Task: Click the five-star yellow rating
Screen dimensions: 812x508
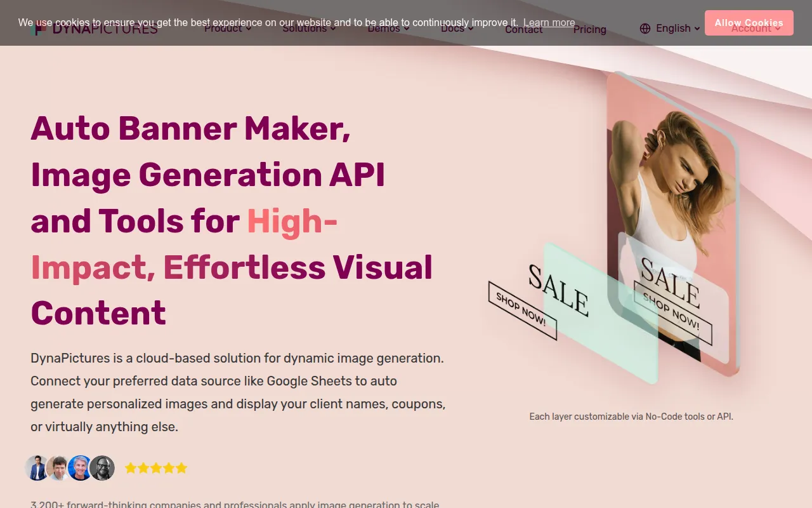Action: point(156,469)
